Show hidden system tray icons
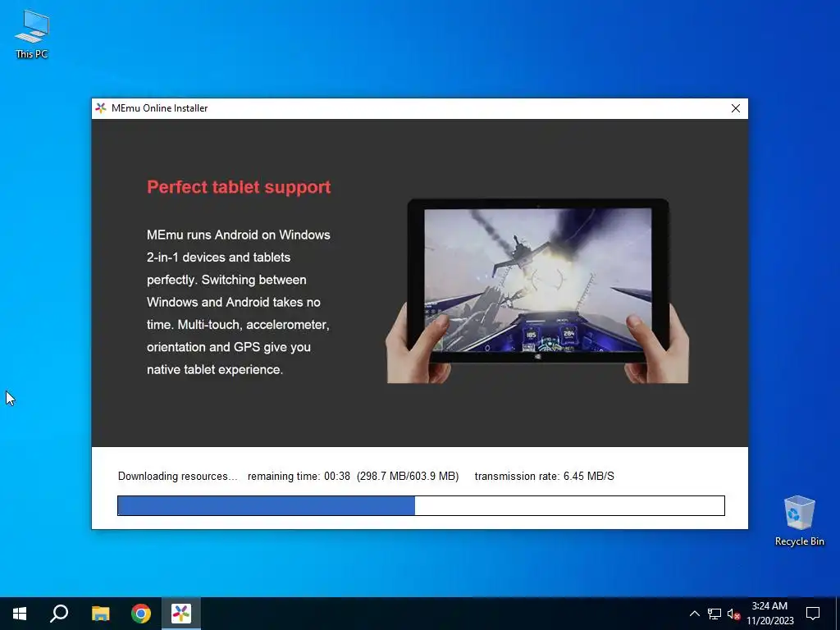This screenshot has width=840, height=630. click(694, 614)
